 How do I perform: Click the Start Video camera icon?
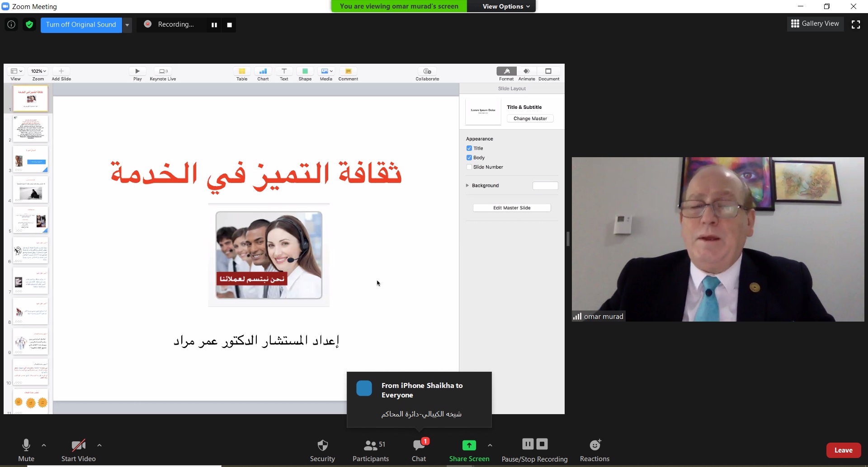click(78, 446)
